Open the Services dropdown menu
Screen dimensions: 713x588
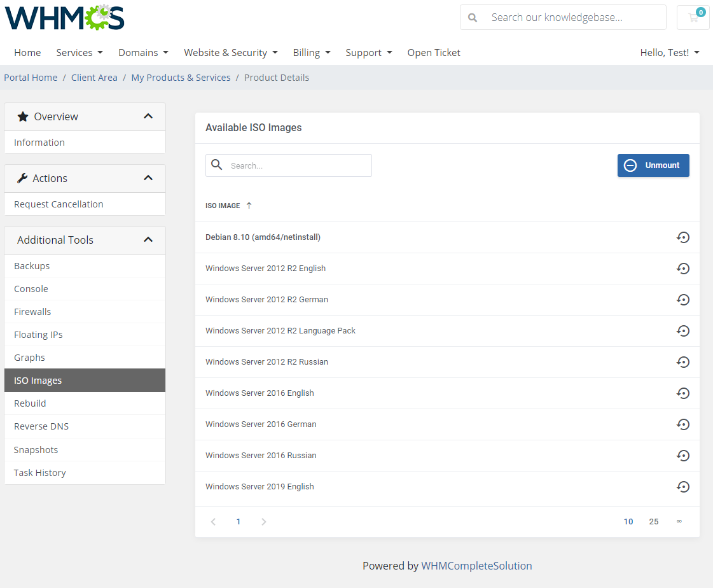click(x=80, y=52)
